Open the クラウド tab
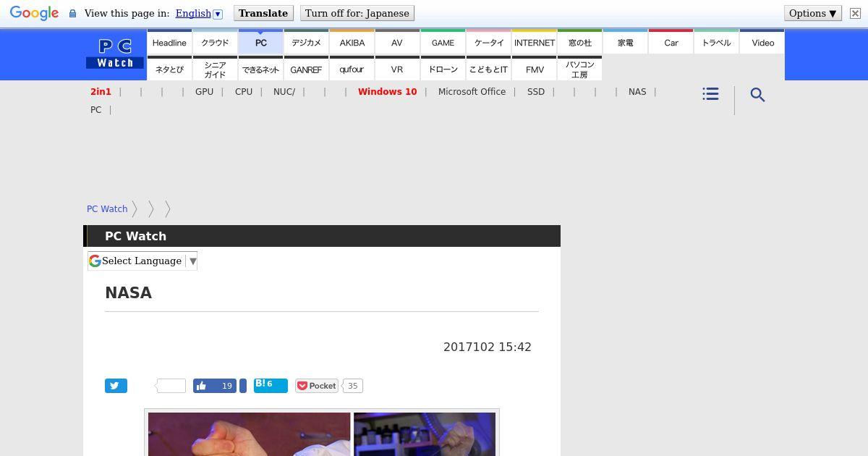This screenshot has height=456, width=868. tap(215, 43)
